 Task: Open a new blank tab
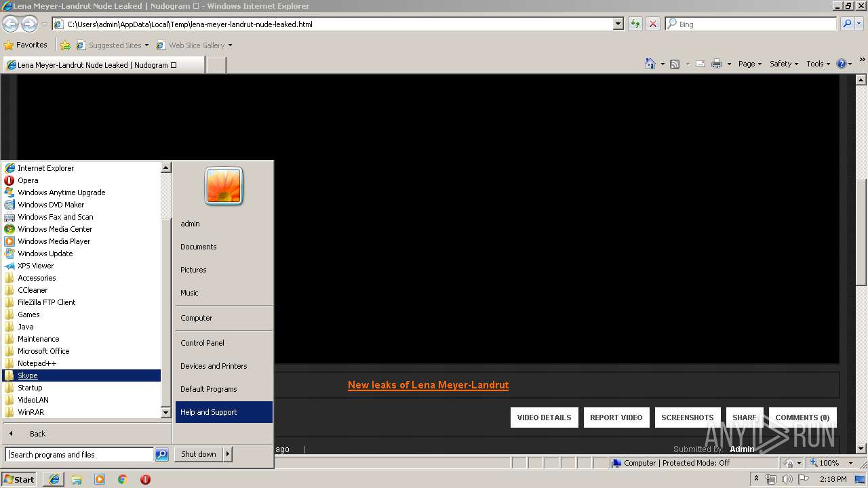coord(216,65)
